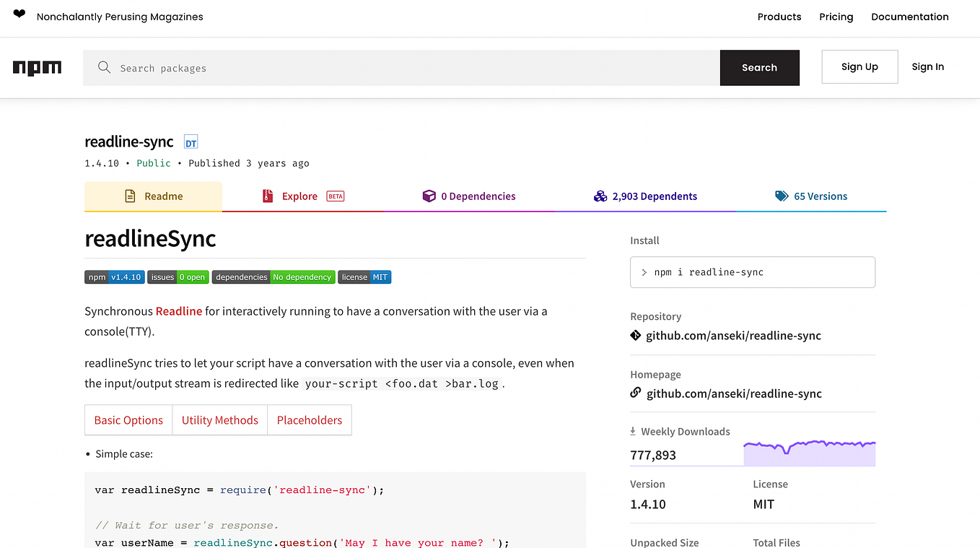This screenshot has height=548, width=980.
Task: Click the npm logo icon
Action: [37, 67]
